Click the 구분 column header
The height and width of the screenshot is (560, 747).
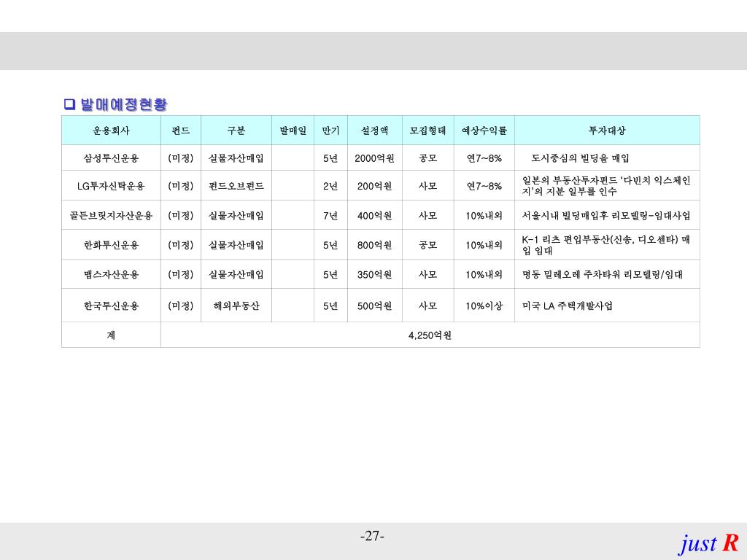point(236,131)
